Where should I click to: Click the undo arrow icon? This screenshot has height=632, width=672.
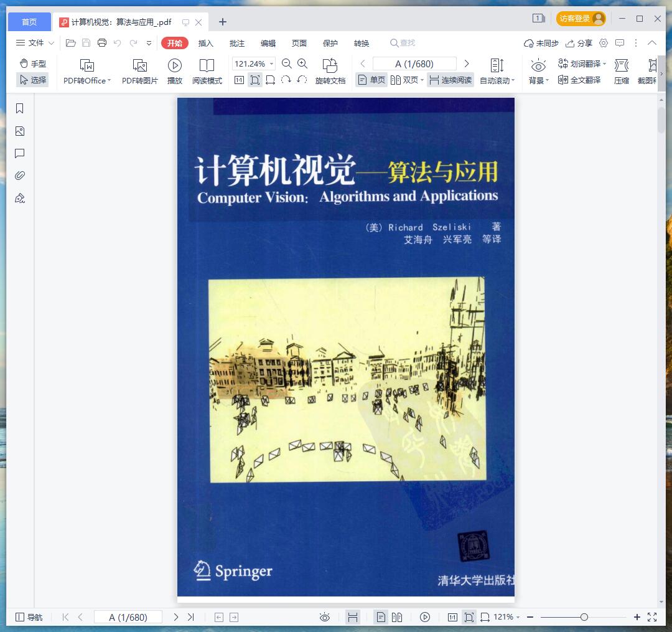pyautogui.click(x=118, y=43)
